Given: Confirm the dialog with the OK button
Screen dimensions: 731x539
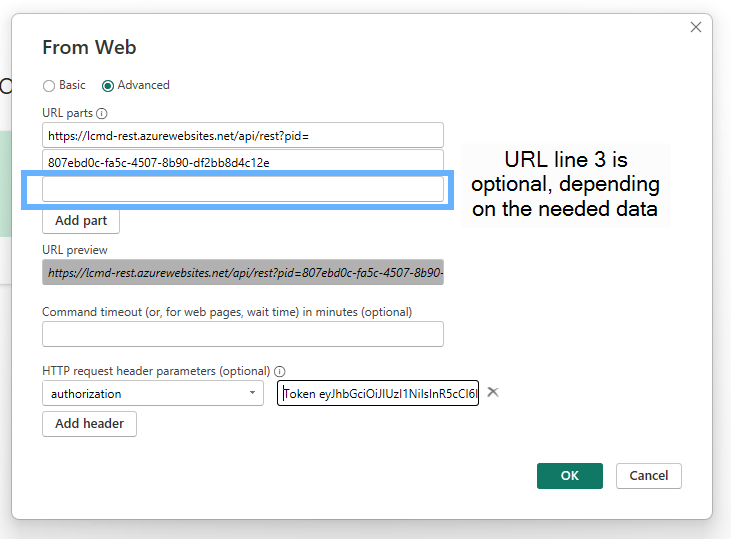Looking at the screenshot, I should (x=569, y=476).
